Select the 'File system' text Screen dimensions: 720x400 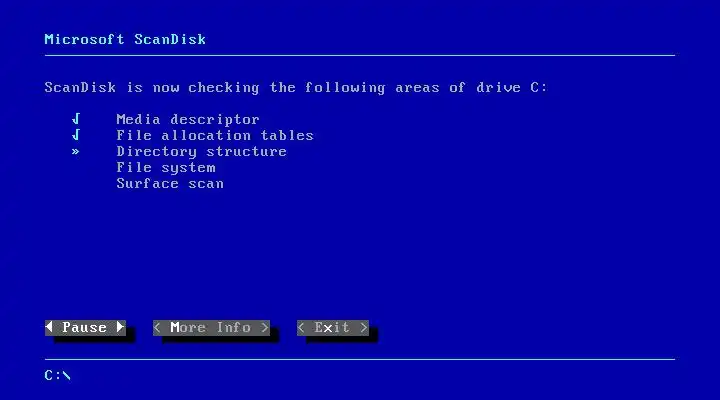click(x=166, y=168)
